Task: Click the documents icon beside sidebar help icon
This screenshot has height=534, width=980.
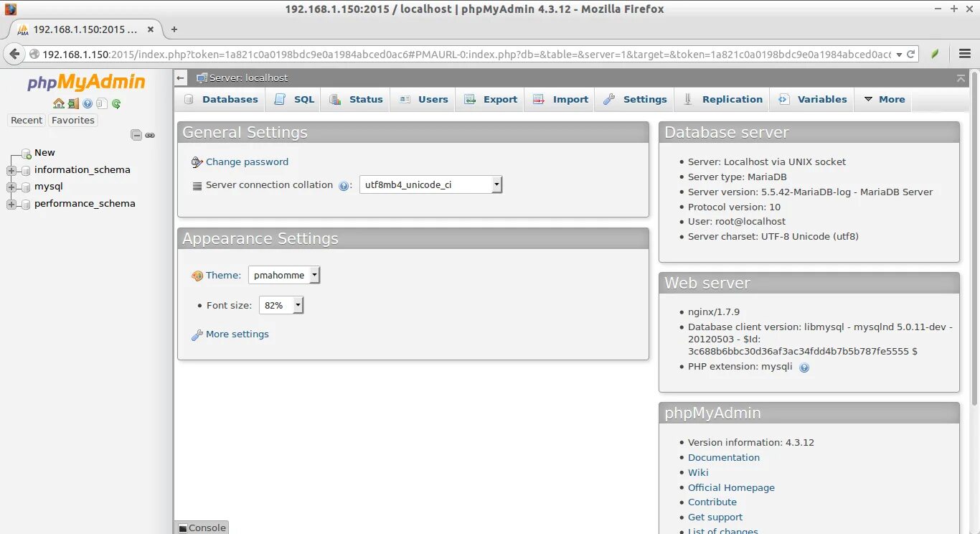Action: pos(102,103)
